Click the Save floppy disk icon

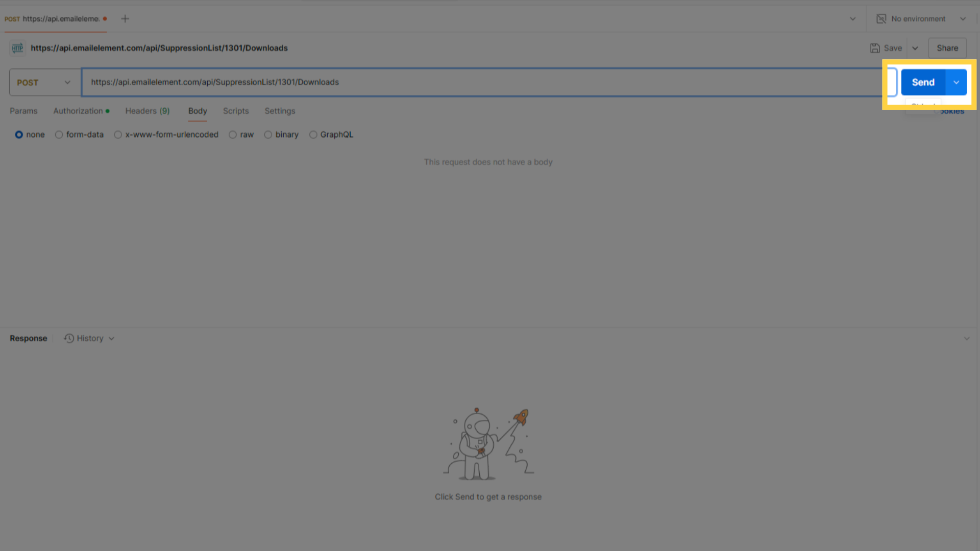(x=875, y=48)
